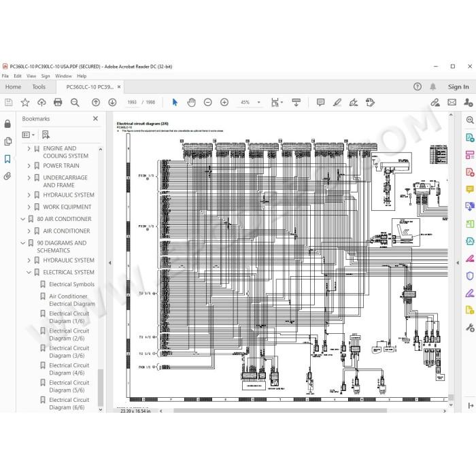This screenshot has width=476, height=476.
Task: Open Comment tool in right pane
Action: [x=470, y=190]
